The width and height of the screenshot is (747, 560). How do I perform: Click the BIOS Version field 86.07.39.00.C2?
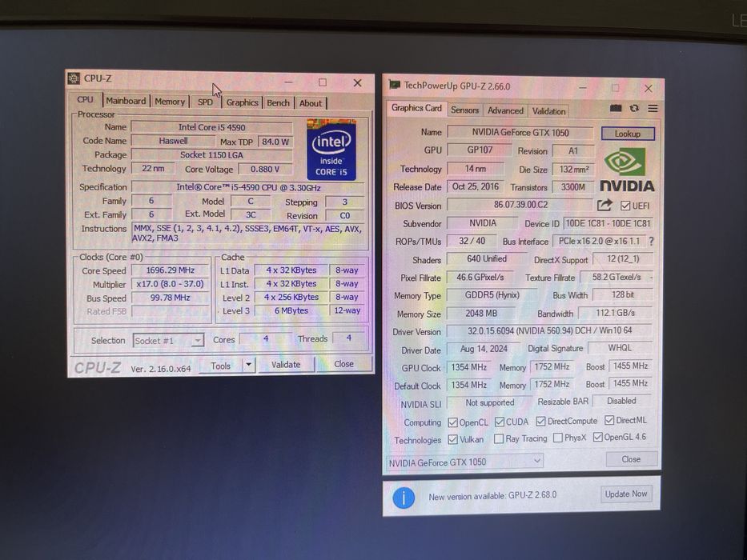[x=520, y=205]
